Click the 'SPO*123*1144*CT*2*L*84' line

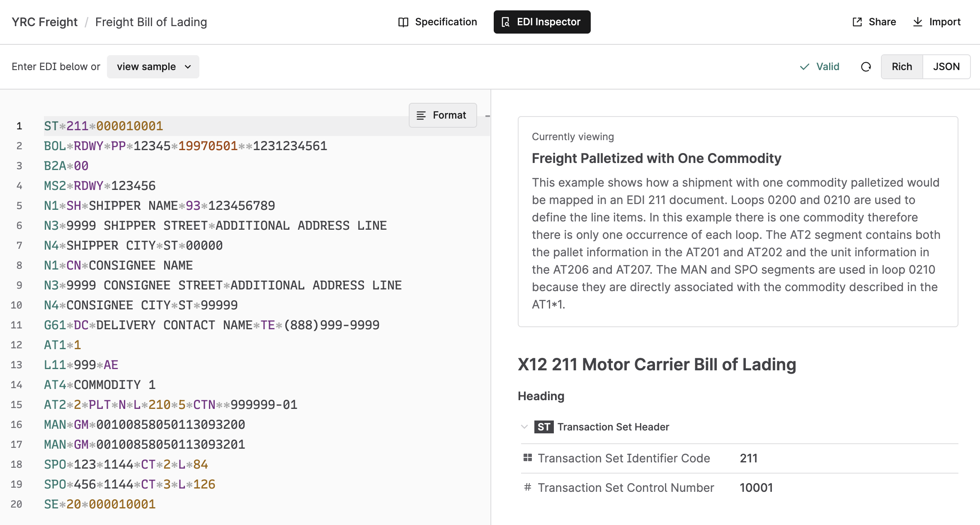(126, 464)
